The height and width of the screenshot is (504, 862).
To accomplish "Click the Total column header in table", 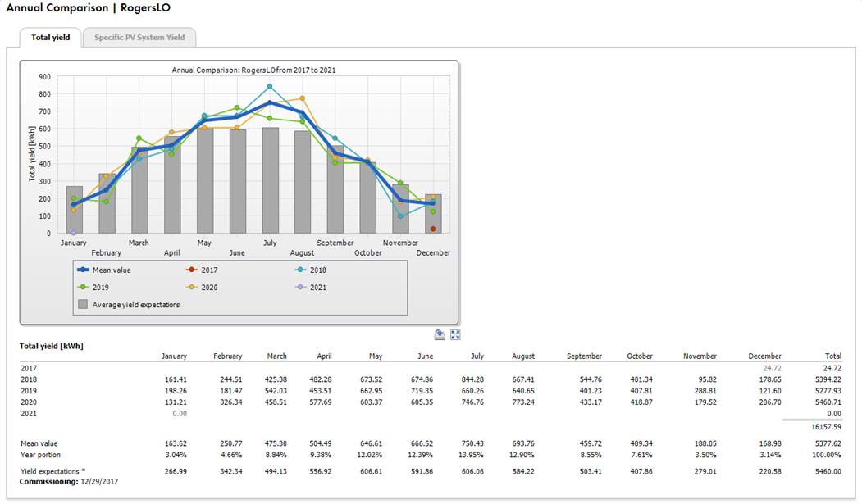I will click(832, 356).
